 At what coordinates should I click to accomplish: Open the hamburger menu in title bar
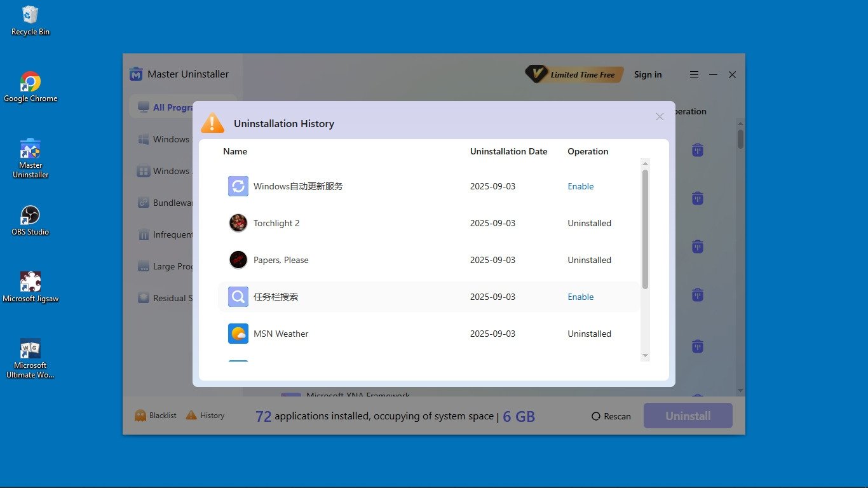click(694, 74)
